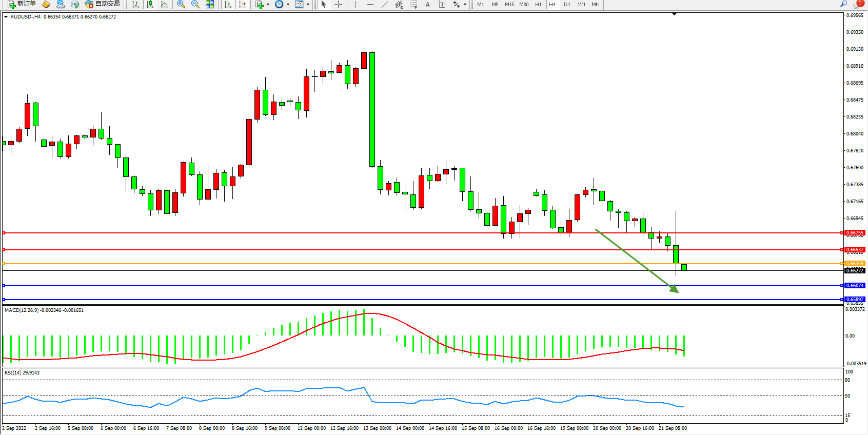
Task: Toggle the AutoTrading (自动交易) button
Action: (x=102, y=4)
